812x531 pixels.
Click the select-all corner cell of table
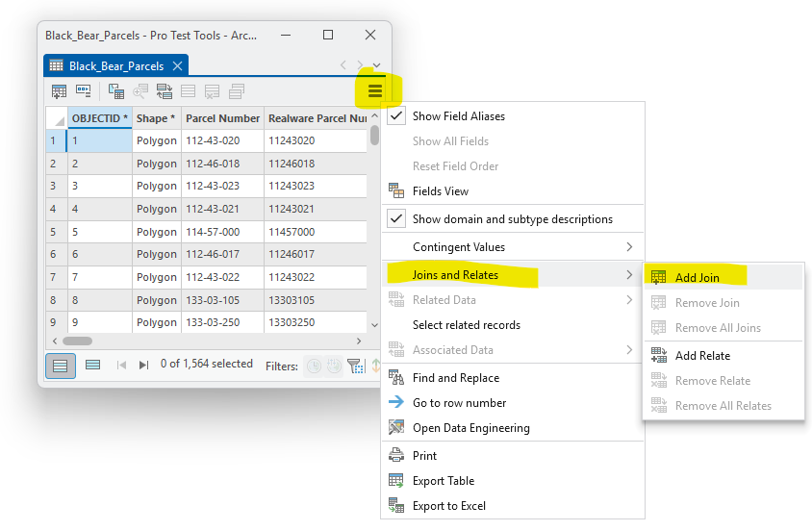[57, 118]
